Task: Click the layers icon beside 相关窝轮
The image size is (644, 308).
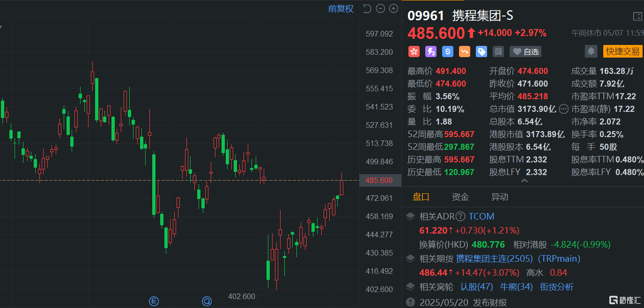Action: click(410, 286)
